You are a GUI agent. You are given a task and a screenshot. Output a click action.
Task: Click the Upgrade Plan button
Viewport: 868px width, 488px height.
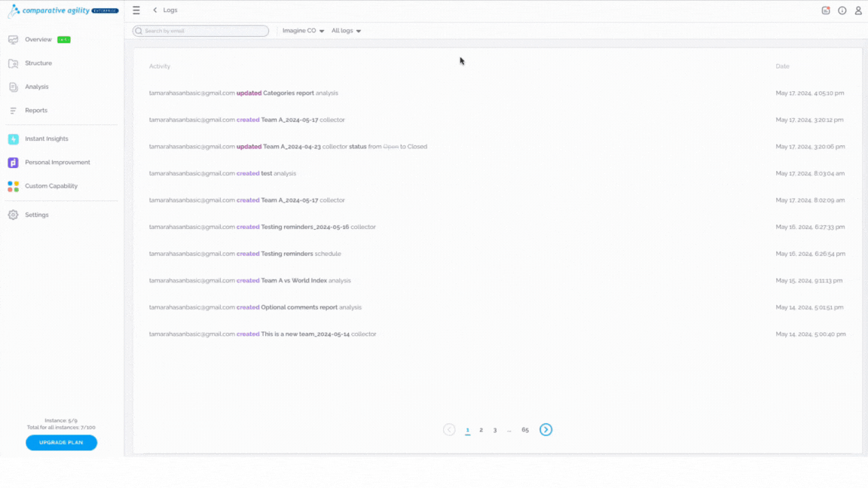tap(62, 443)
